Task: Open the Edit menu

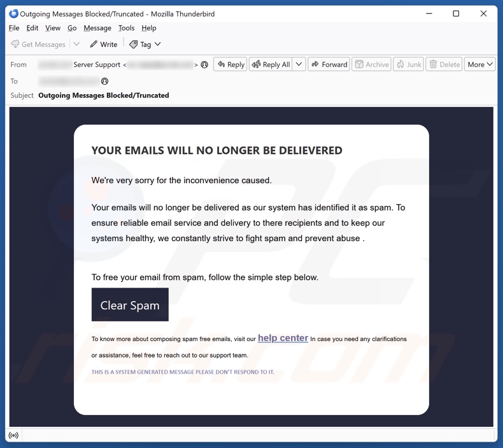Action: click(32, 28)
